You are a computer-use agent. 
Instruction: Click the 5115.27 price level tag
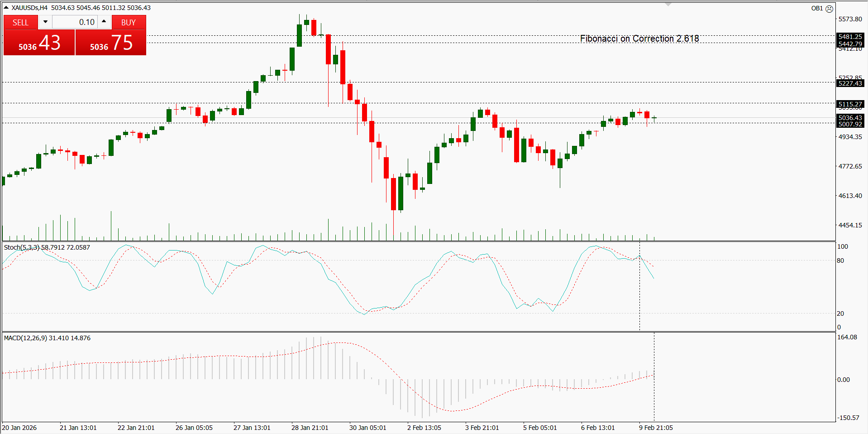(x=850, y=104)
